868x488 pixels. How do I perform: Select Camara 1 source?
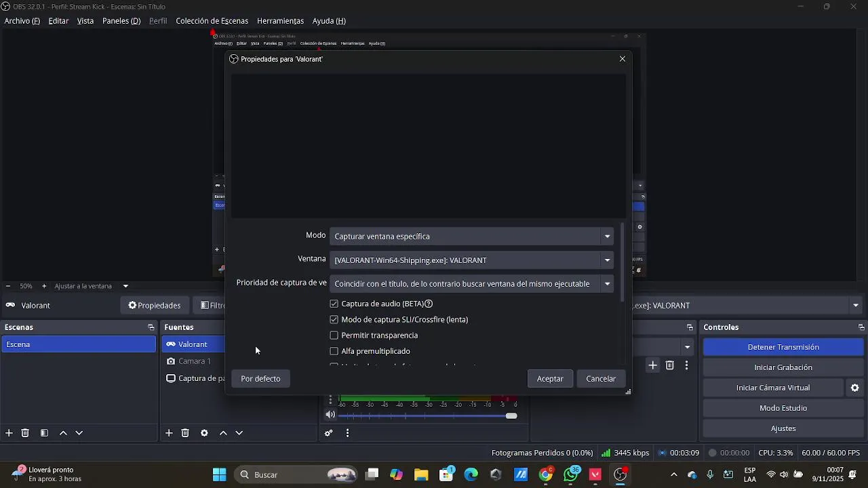pyautogui.click(x=193, y=361)
